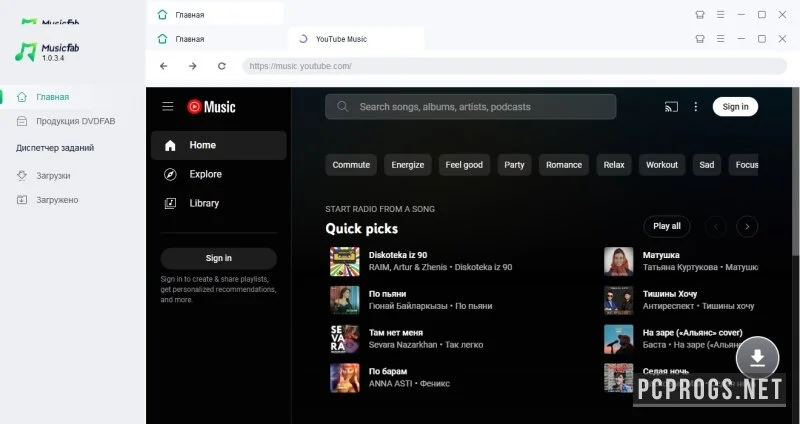Viewport: 800px width, 424px height.
Task: Click the Search songs, albums, artists field
Action: point(470,107)
